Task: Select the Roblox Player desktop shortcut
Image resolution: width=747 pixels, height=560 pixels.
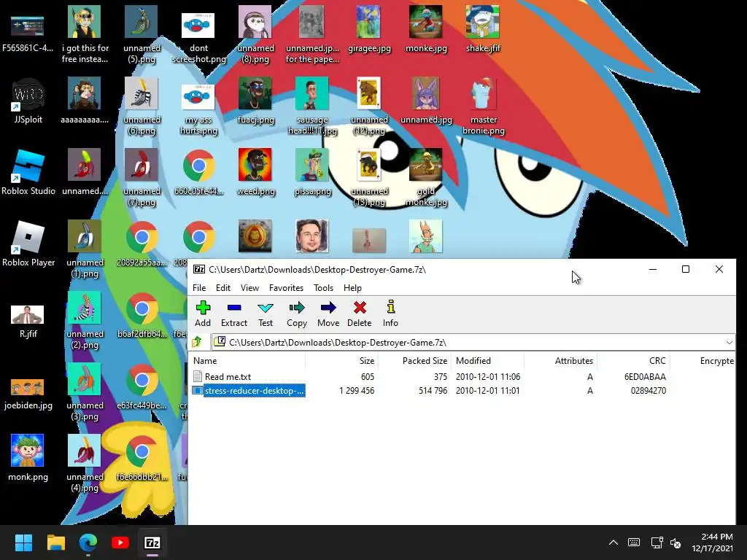Action: pyautogui.click(x=28, y=244)
